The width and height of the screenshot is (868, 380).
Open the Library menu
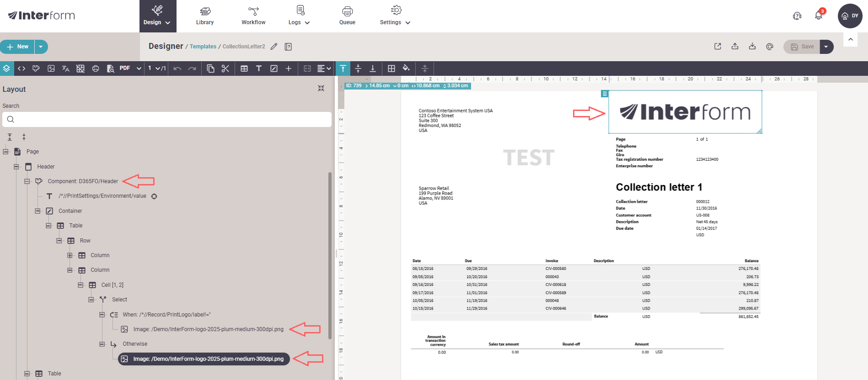pyautogui.click(x=205, y=16)
